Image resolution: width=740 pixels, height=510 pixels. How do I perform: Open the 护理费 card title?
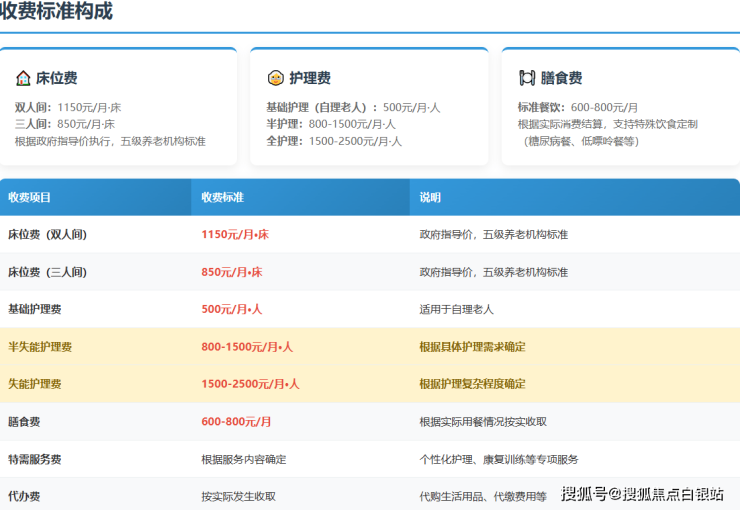[309, 78]
